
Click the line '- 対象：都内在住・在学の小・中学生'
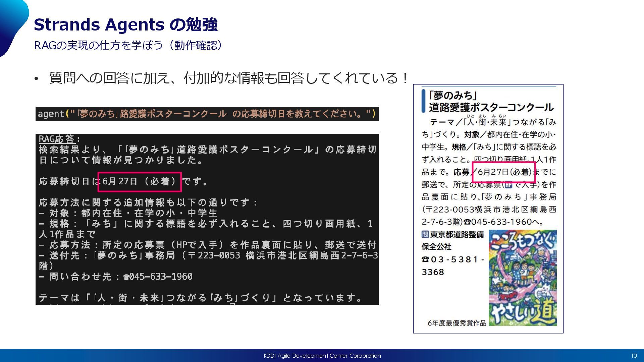pyautogui.click(x=128, y=213)
